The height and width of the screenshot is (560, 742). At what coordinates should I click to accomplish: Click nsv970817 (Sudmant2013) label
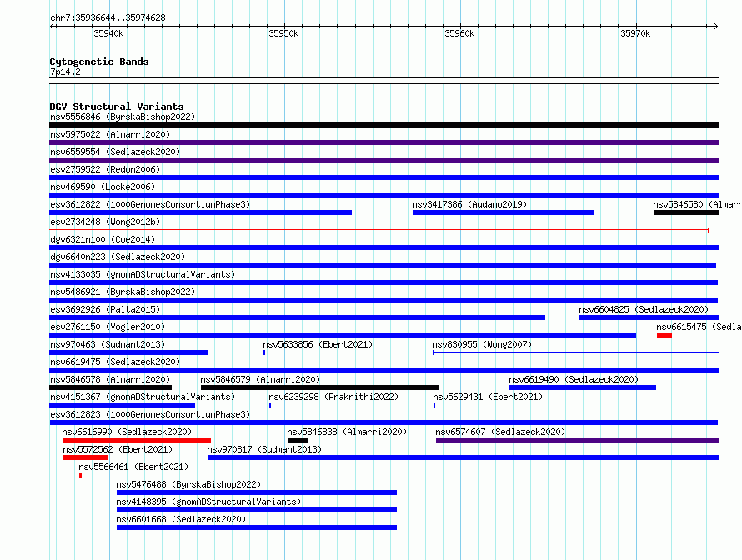tap(264, 449)
